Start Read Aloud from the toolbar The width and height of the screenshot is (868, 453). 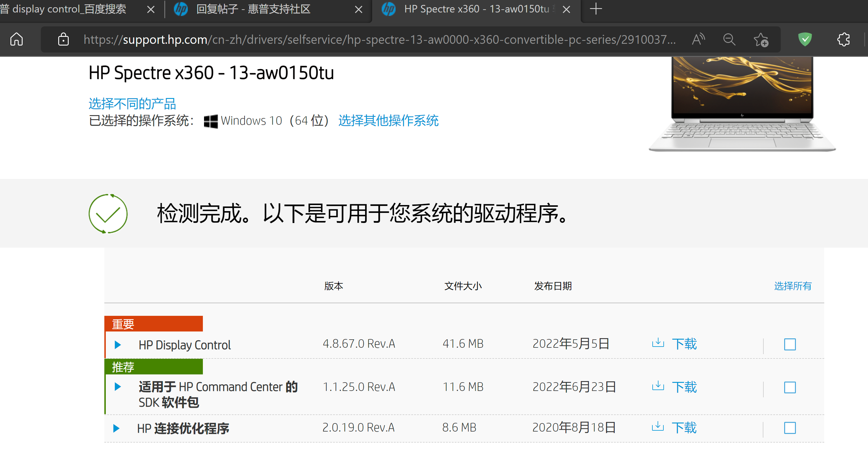click(698, 39)
